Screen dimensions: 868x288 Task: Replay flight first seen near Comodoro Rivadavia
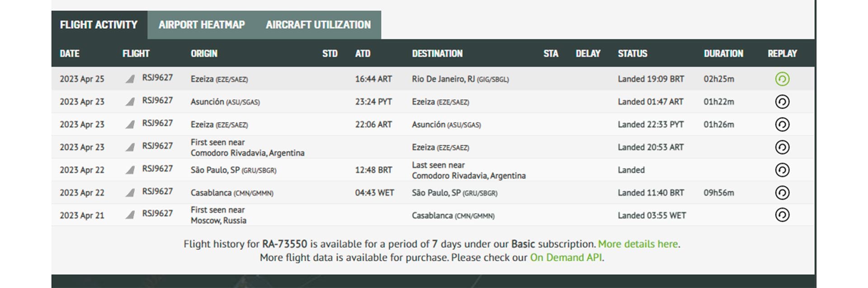[x=782, y=147]
